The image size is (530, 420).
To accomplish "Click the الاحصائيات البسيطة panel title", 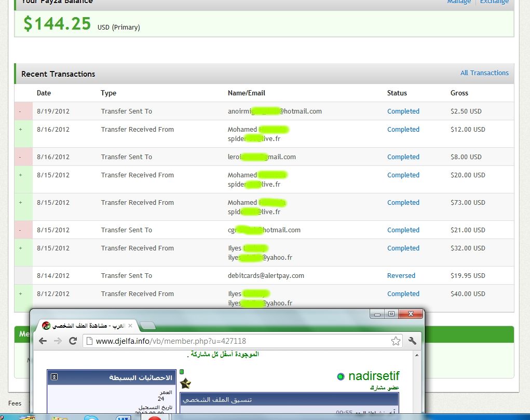I will (141, 377).
